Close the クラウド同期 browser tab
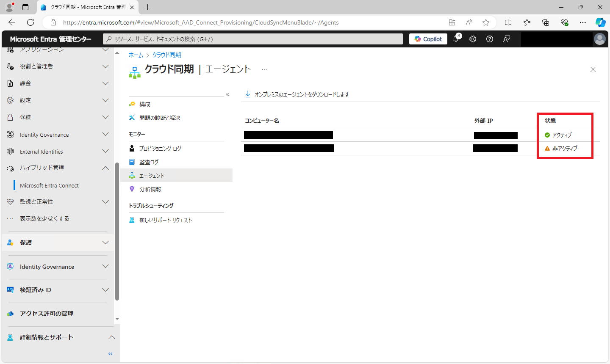The width and height of the screenshot is (610, 364). (x=132, y=7)
